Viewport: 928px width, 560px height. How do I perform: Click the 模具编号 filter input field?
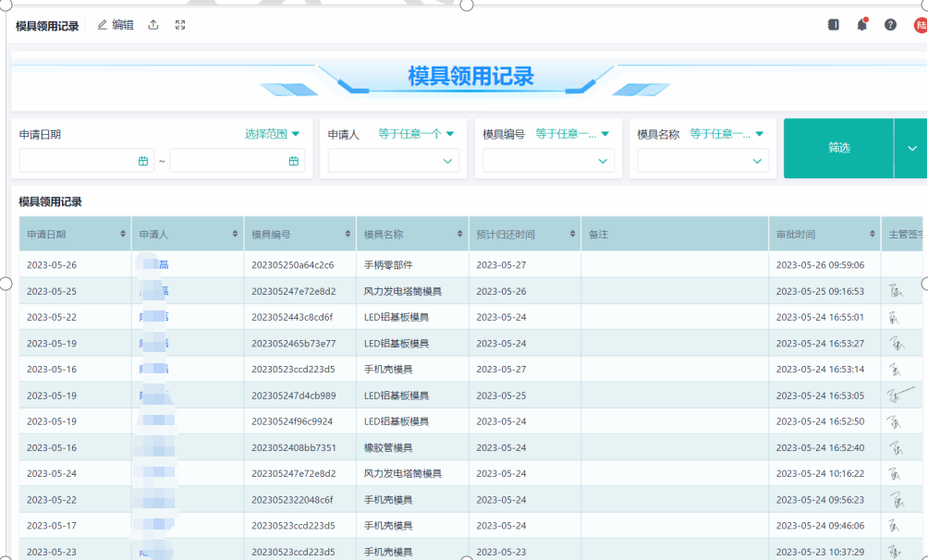540,161
